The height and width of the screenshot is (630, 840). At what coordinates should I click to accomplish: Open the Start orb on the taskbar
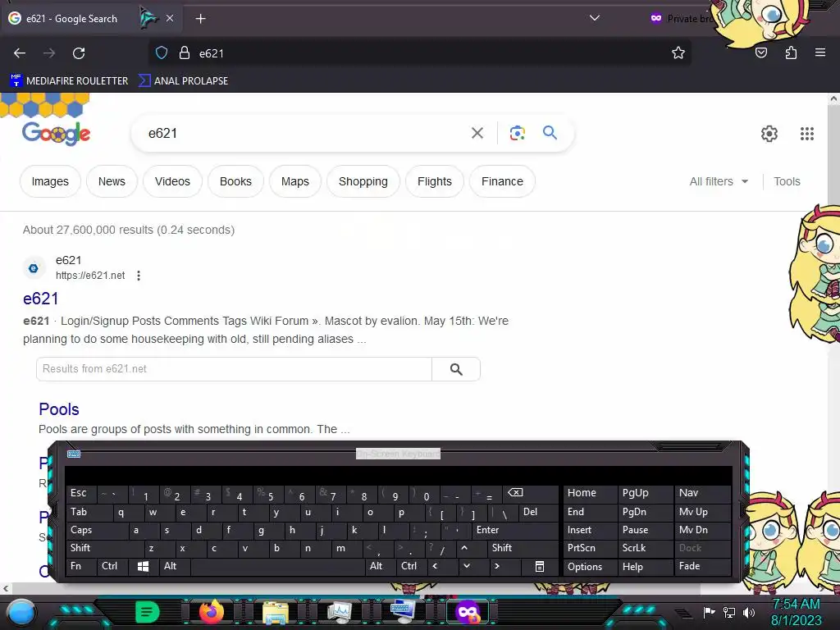(21, 613)
